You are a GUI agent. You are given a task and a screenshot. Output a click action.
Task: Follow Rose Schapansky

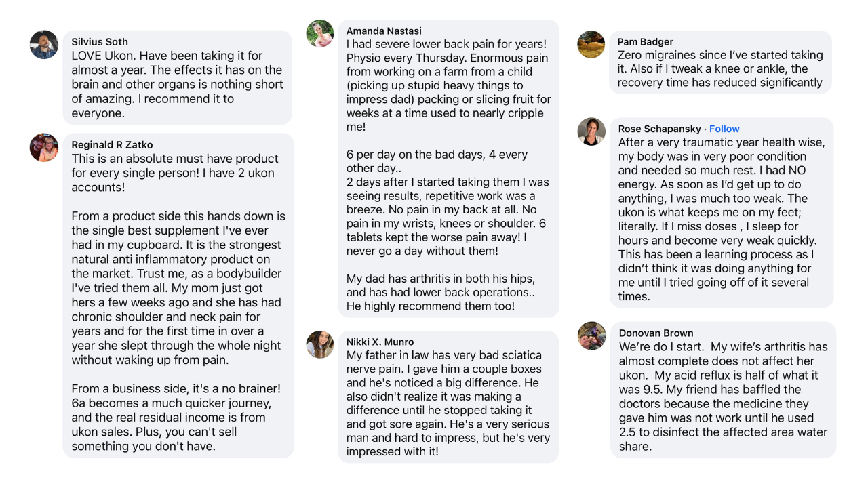coord(724,129)
